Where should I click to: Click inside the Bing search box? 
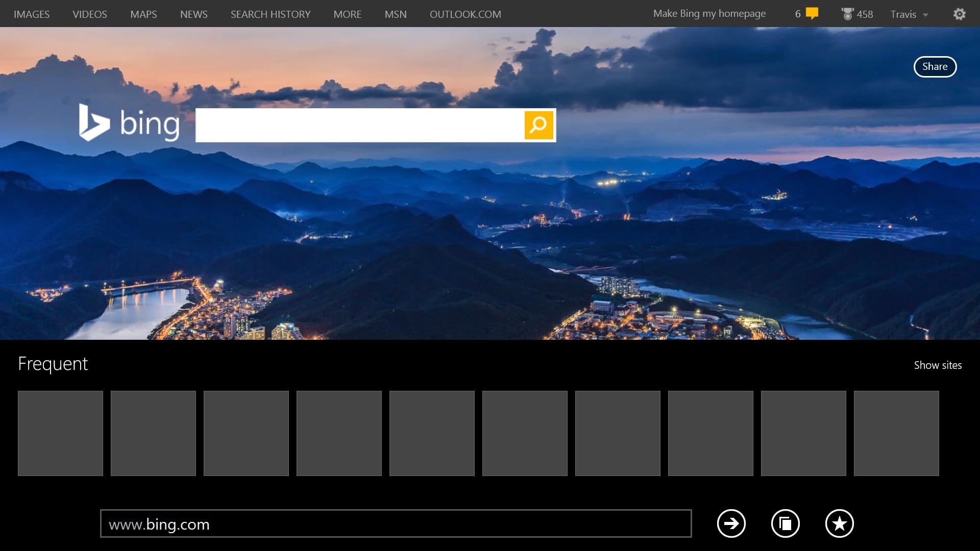point(357,125)
